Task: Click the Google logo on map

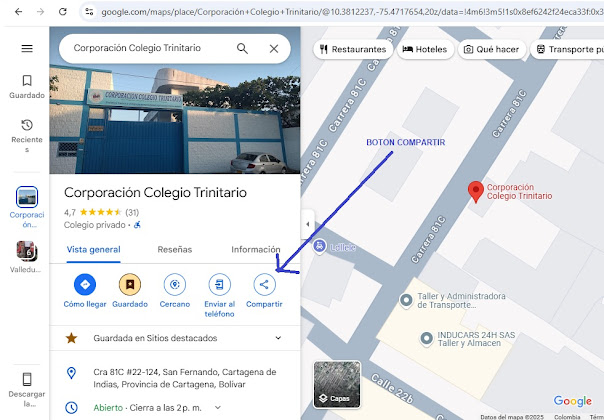Action: coord(573,401)
